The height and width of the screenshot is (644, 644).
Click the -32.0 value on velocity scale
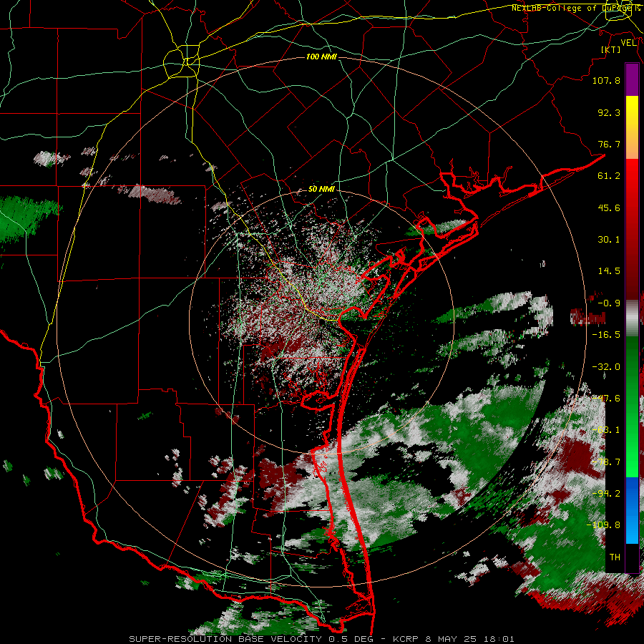click(x=606, y=367)
